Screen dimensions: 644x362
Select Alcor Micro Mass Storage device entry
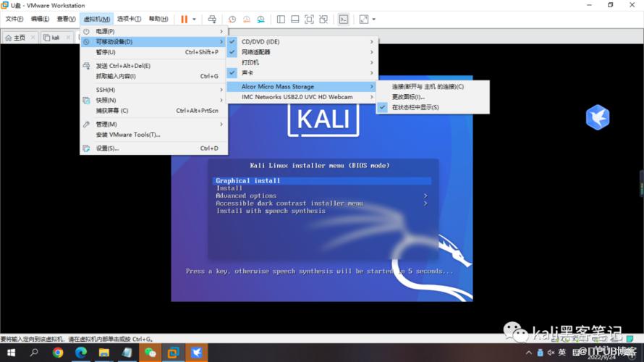tap(302, 87)
